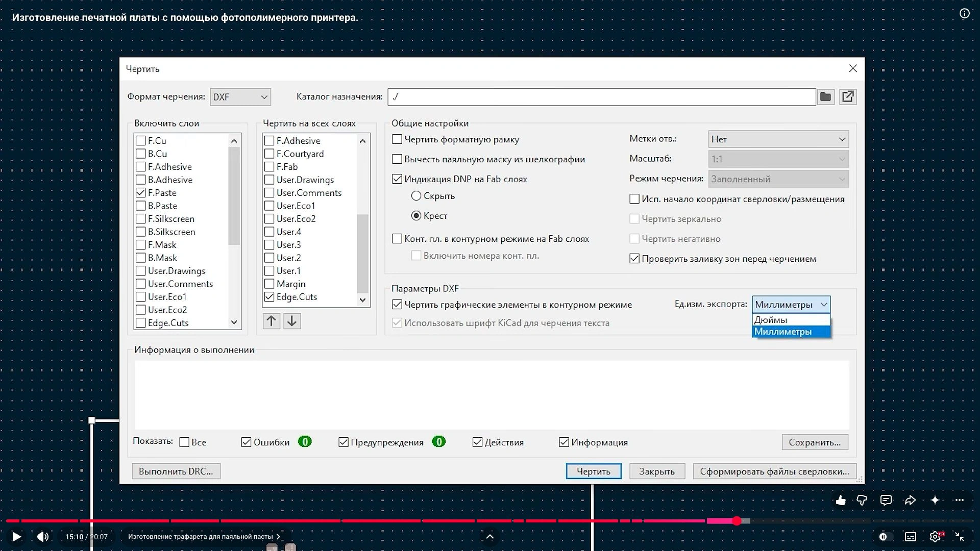Browse for output directory folder icon
Screen dimensions: 980x551
point(825,97)
